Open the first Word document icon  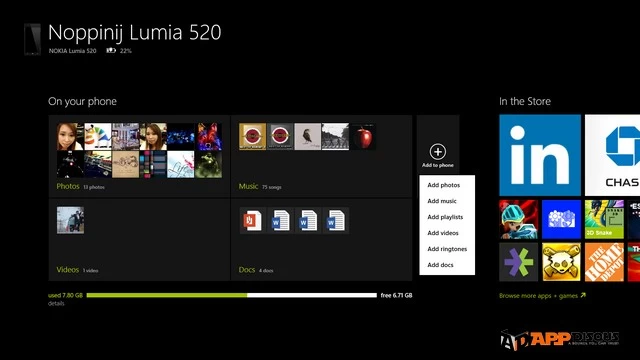tap(280, 220)
